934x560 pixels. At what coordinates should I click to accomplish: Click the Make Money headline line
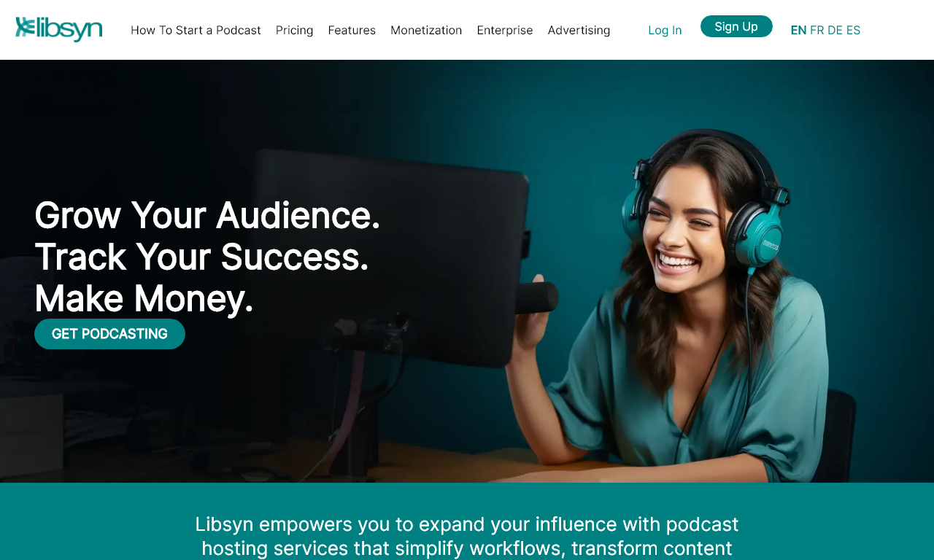click(x=144, y=298)
